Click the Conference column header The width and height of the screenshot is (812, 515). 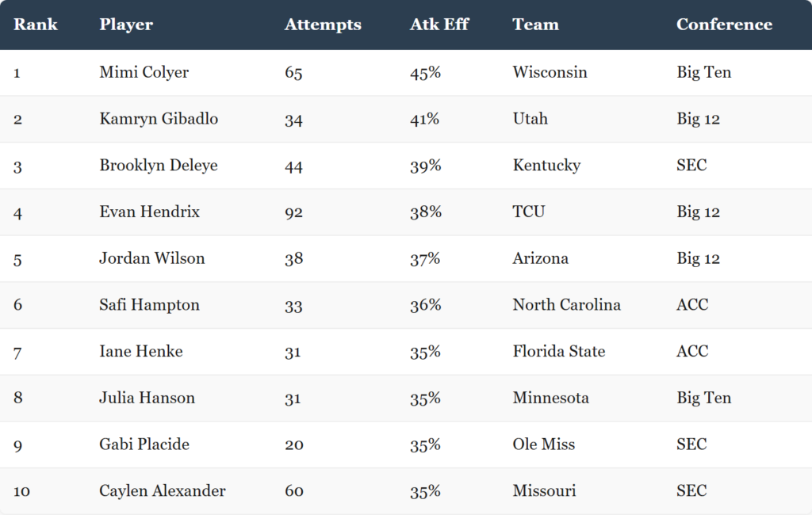tap(724, 25)
